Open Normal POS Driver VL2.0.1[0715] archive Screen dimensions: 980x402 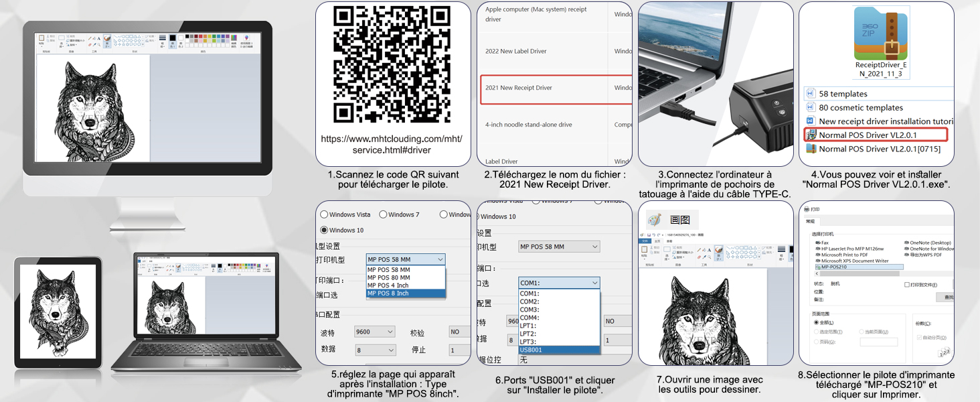point(874,149)
